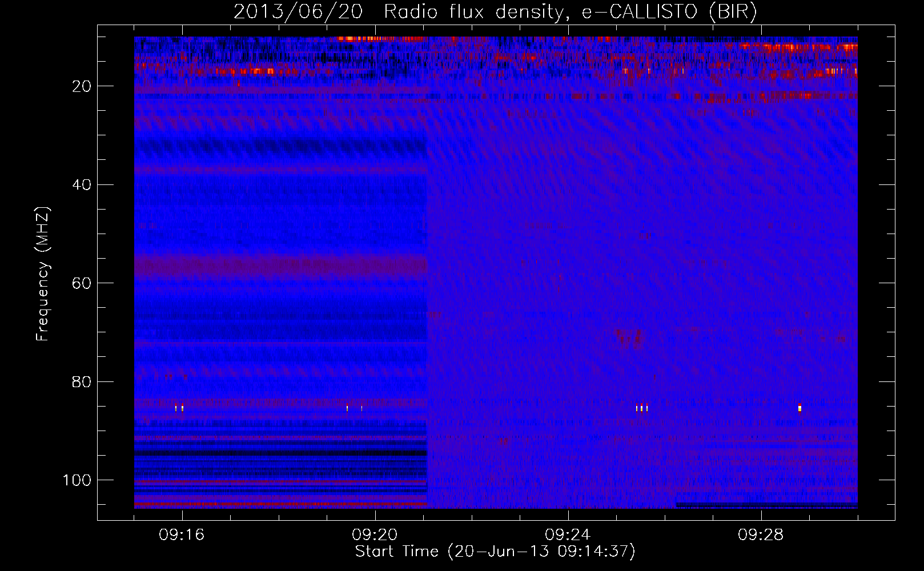Click the 40 frequency tick label

click(x=82, y=185)
